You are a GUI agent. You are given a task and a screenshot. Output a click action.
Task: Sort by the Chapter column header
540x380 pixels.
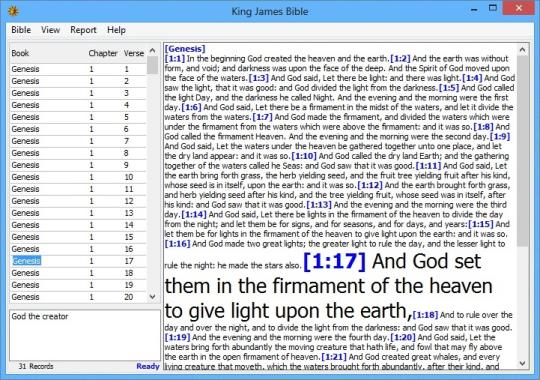tap(103, 53)
